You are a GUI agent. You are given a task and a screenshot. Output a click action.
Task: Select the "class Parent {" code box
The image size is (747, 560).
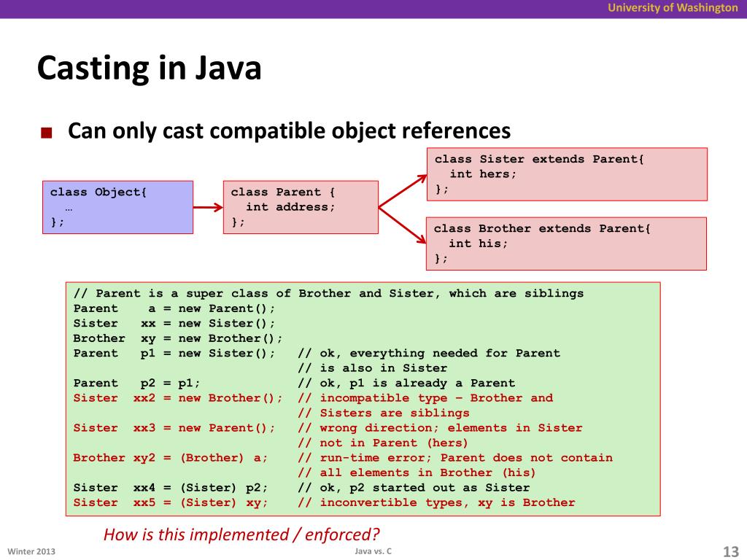click(x=301, y=207)
